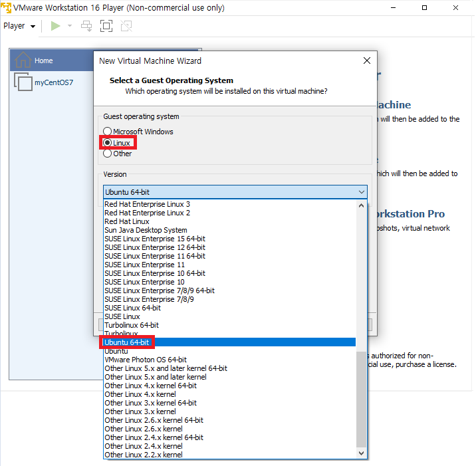Pick SUSE Linux Enterprise 7/8/9 (32-bit)
Viewport: 476px width, 466px height.
click(230, 299)
